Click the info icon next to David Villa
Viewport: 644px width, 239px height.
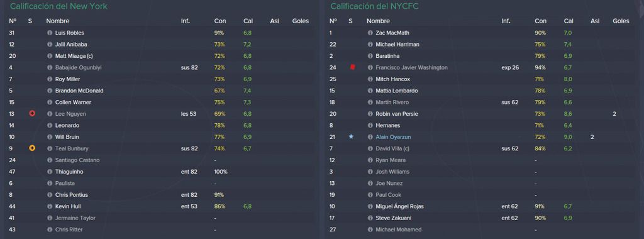[x=370, y=148]
